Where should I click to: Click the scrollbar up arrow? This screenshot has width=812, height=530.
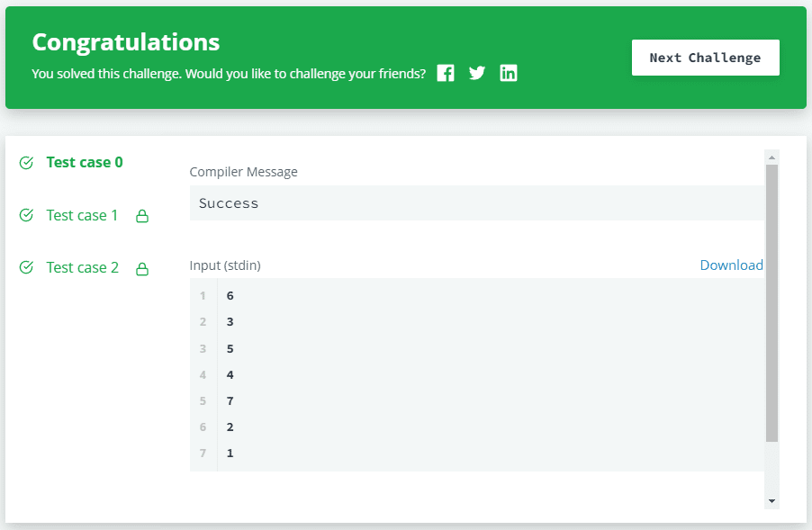pyautogui.click(x=771, y=157)
